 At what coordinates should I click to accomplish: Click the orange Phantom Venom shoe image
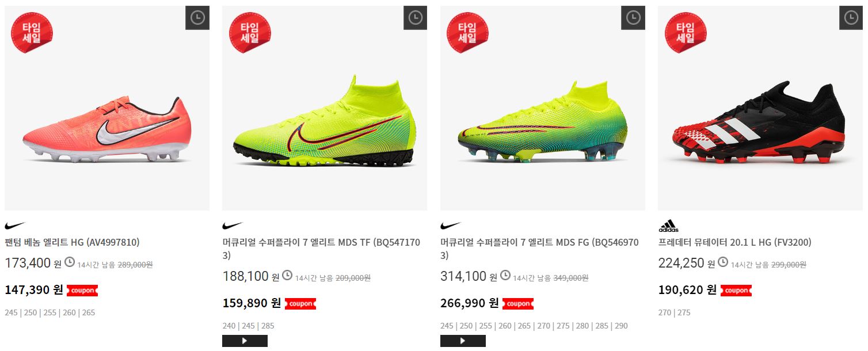point(107,108)
